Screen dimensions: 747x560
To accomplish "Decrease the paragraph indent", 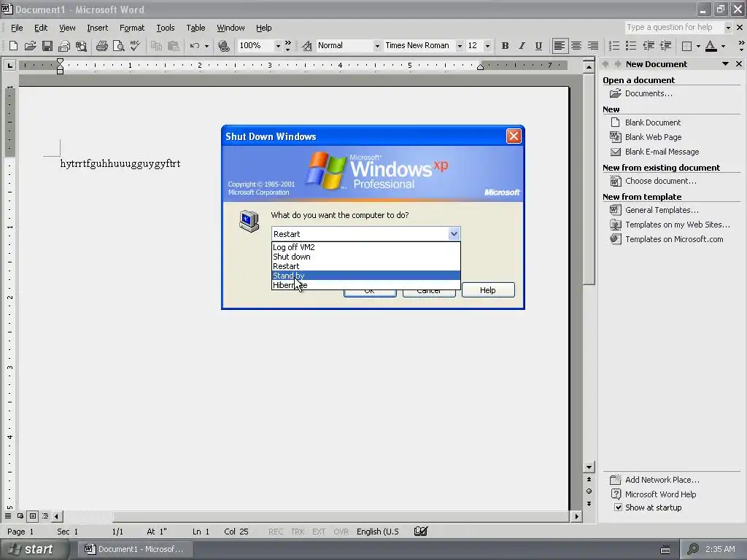I will 649,46.
